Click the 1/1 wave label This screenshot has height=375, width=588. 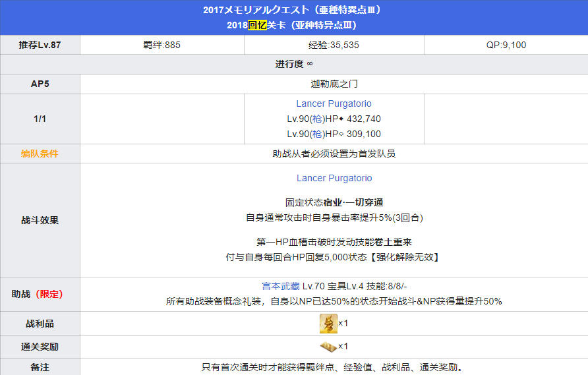pyautogui.click(x=40, y=119)
